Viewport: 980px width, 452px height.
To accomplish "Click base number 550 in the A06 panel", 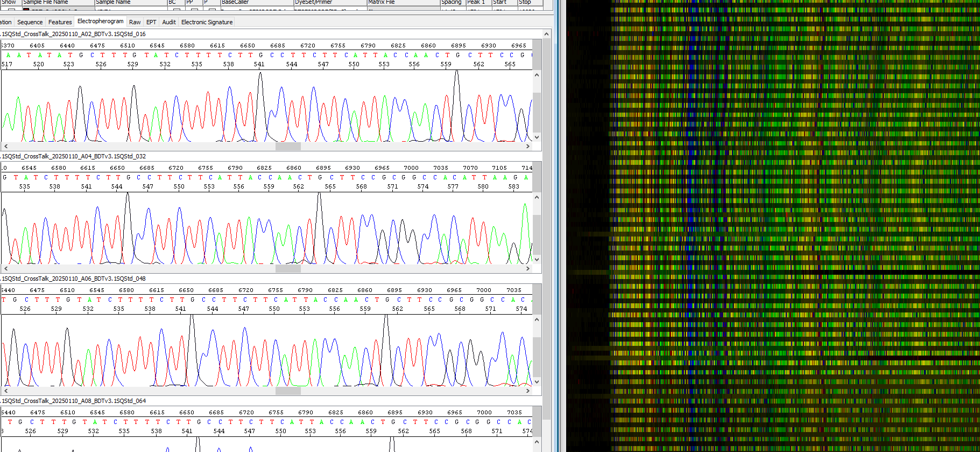I will tap(274, 309).
